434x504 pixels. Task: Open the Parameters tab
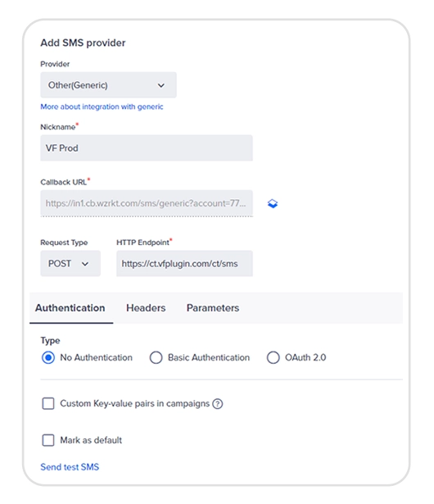[x=213, y=308]
